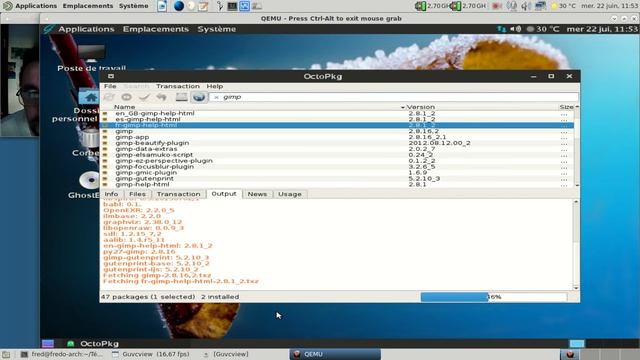The height and width of the screenshot is (360, 640).
Task: Click the package list vertical scrollbar
Action: [577, 147]
